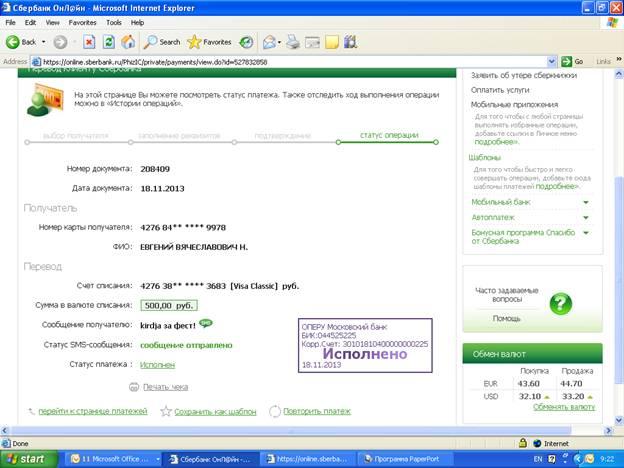Open the View menu

[51, 22]
